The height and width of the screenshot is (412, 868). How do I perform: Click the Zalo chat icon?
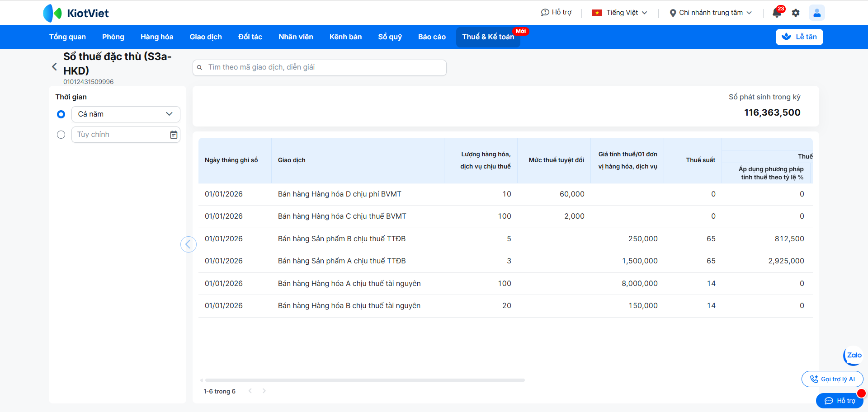pyautogui.click(x=853, y=356)
